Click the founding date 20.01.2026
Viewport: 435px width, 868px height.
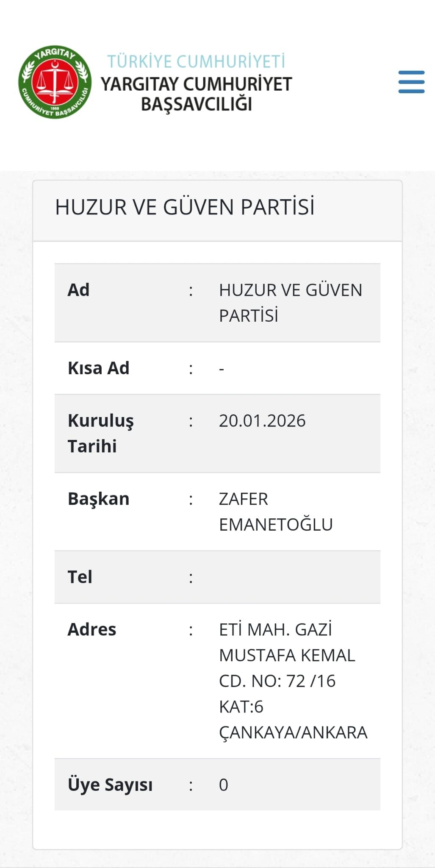pos(262,420)
